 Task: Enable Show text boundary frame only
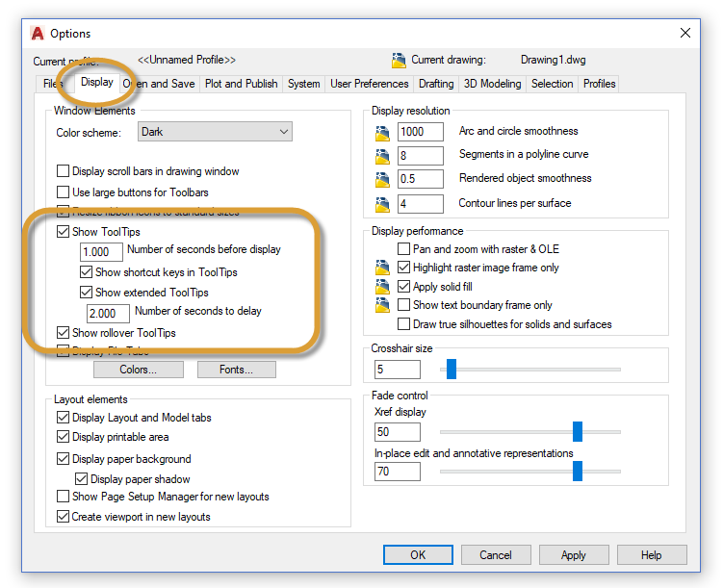[x=403, y=305]
